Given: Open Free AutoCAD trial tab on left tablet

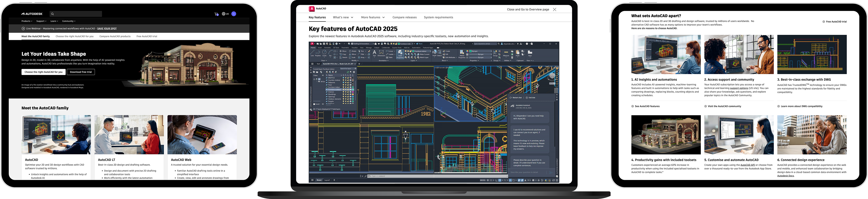Looking at the screenshot, I should pyautogui.click(x=146, y=36).
